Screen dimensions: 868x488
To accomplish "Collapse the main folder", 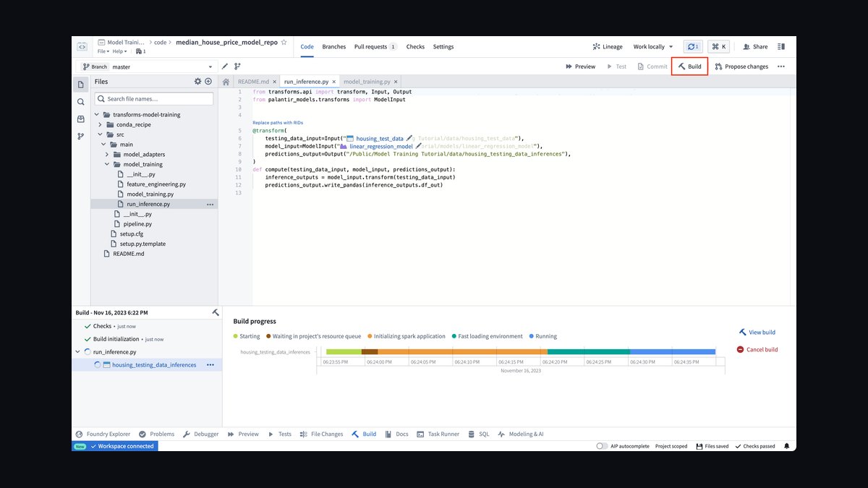I will [103, 145].
